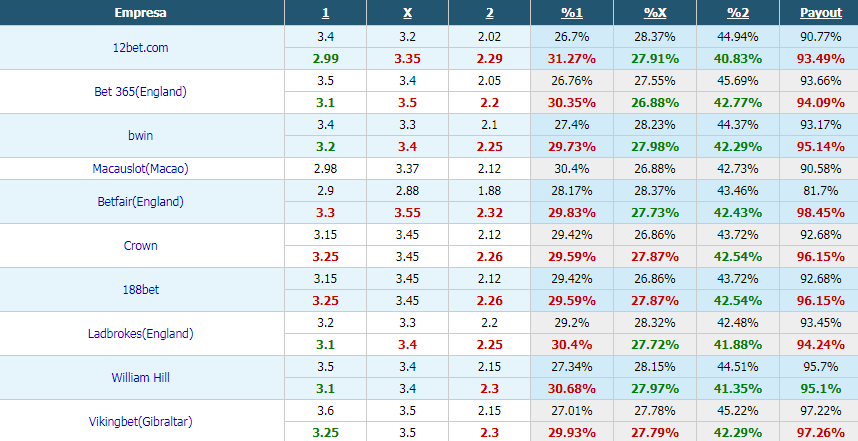This screenshot has height=441, width=858.
Task: Sort by the 2 column header
Action: pos(490,13)
